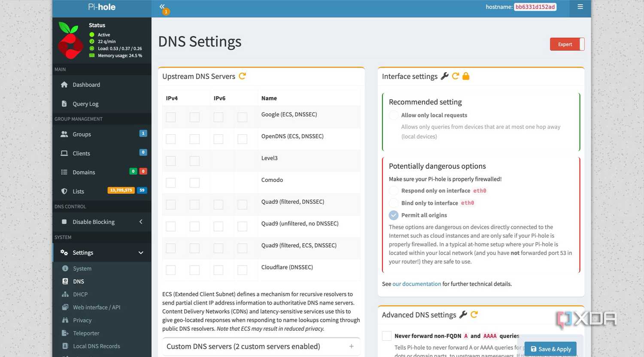
Task: Expand Custom DNS servers section
Action: coord(261,346)
